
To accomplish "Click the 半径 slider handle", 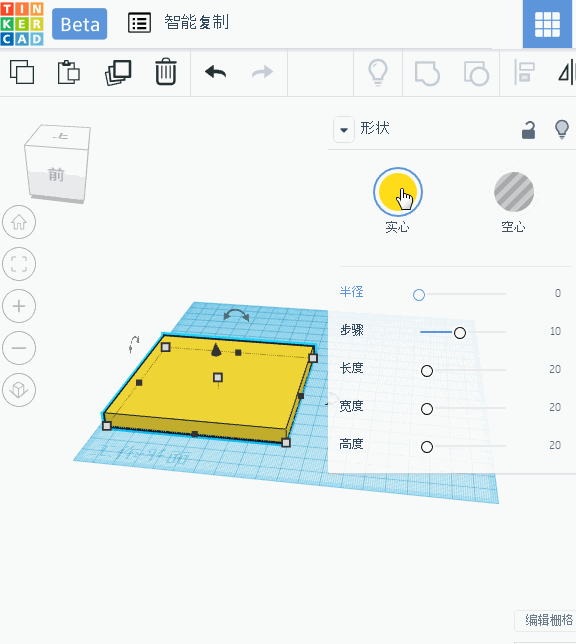I will coord(419,294).
